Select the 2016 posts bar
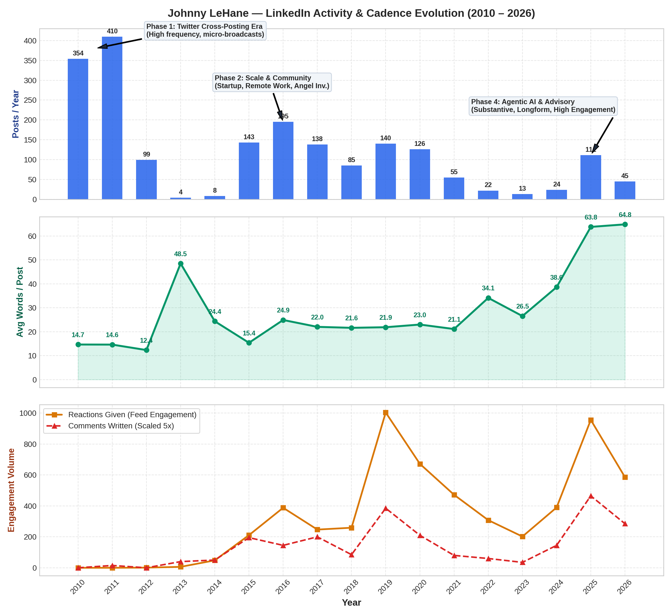The width and height of the screenshot is (672, 616). [283, 161]
